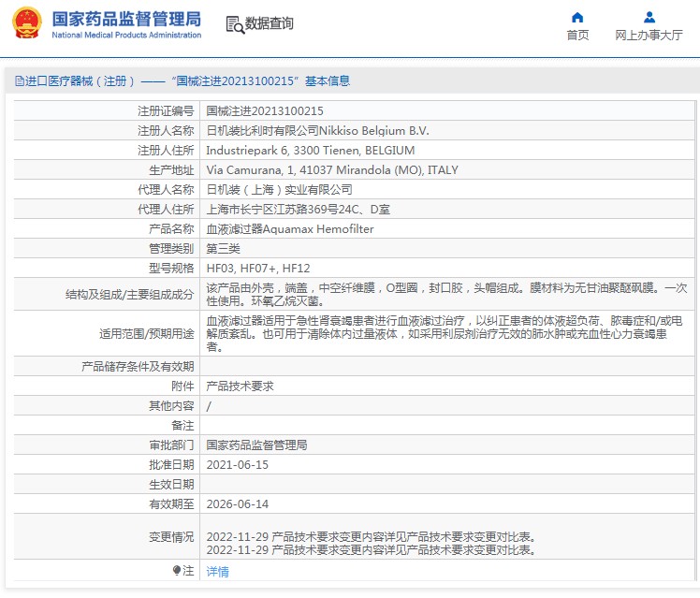
Task: Select management category 第三类 value
Action: [x=223, y=249]
